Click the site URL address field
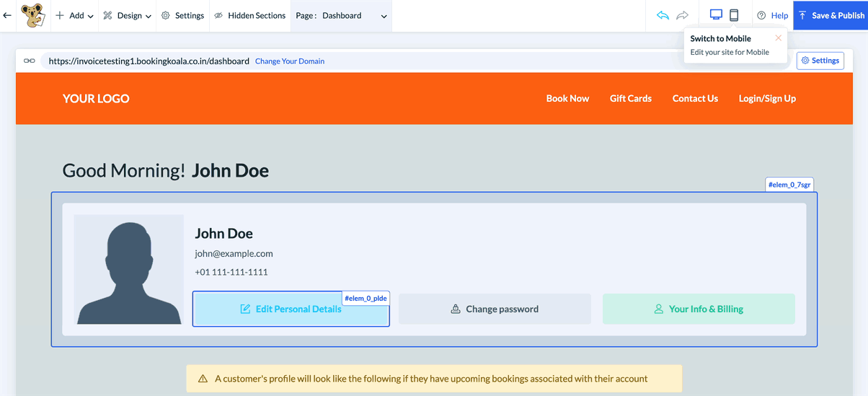Viewport: 868px width, 396px height. point(149,61)
